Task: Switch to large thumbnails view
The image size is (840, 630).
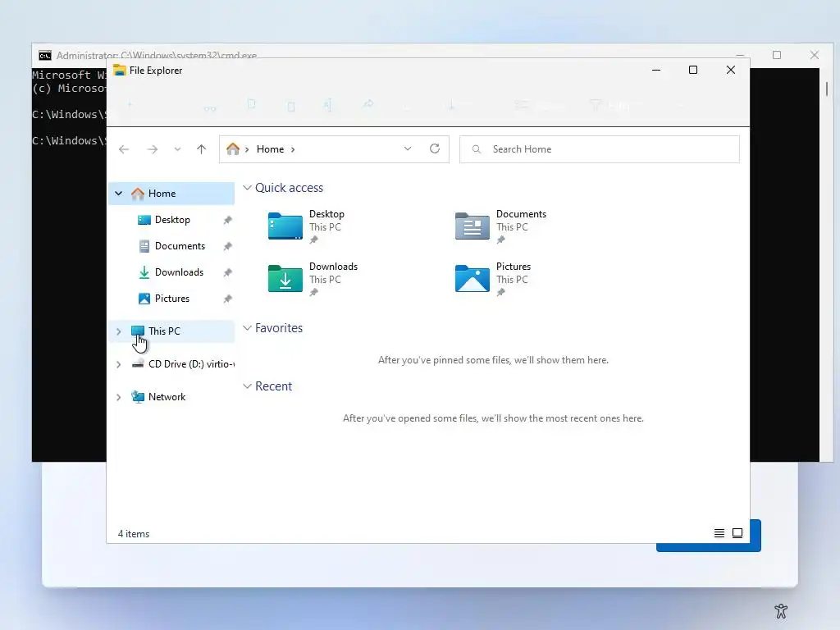Action: pyautogui.click(x=737, y=533)
